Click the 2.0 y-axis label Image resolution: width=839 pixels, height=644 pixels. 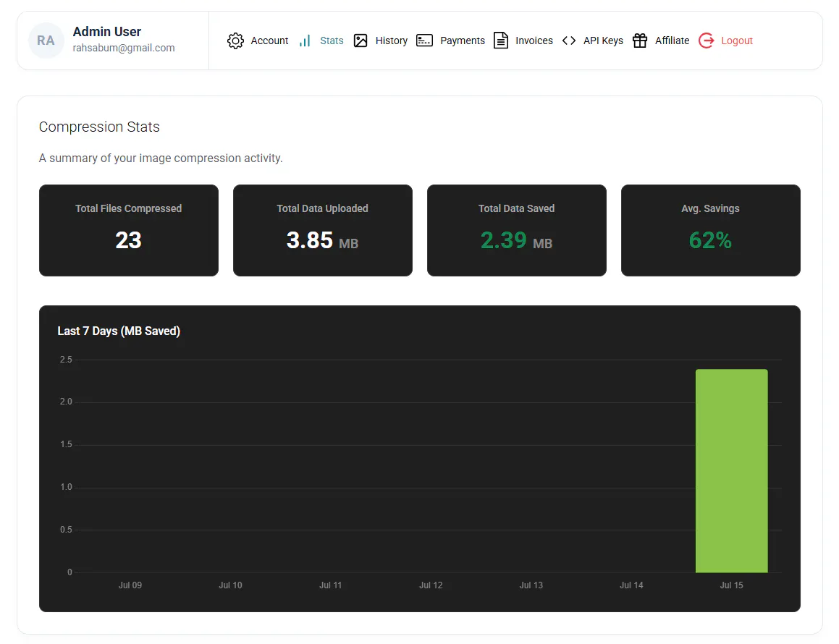[66, 402]
